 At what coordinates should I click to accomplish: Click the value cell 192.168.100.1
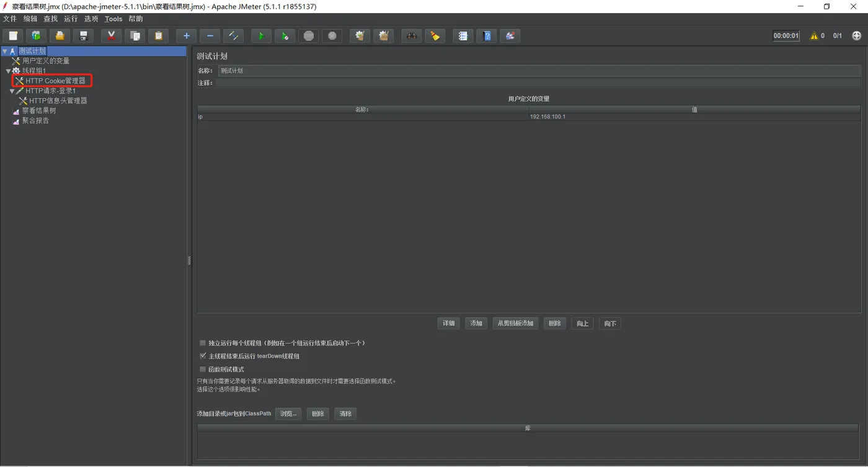click(694, 117)
